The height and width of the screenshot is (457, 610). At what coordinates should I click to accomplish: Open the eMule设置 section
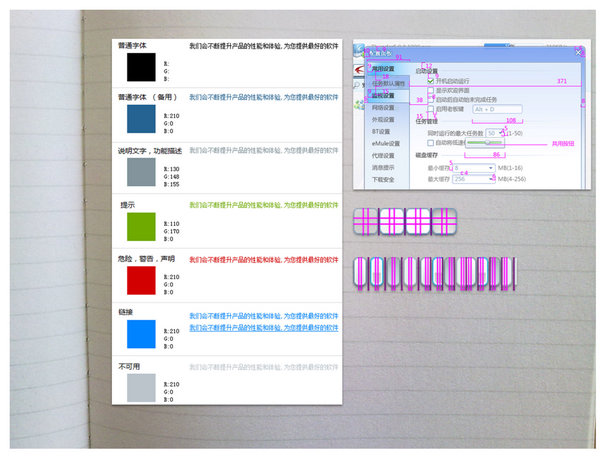(383, 143)
